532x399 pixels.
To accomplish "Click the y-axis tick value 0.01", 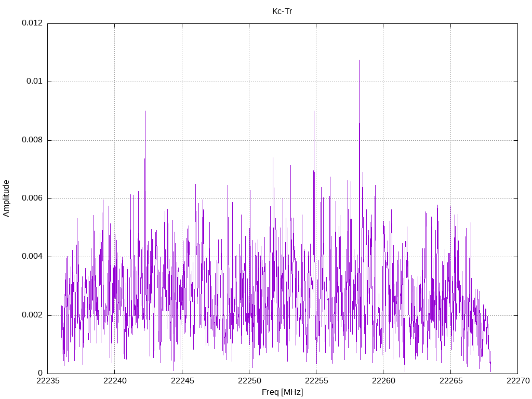I will click(35, 82).
